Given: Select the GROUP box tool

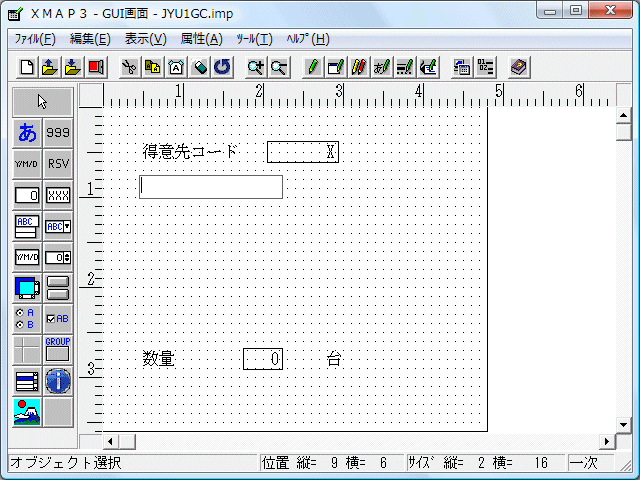Looking at the screenshot, I should [x=58, y=350].
